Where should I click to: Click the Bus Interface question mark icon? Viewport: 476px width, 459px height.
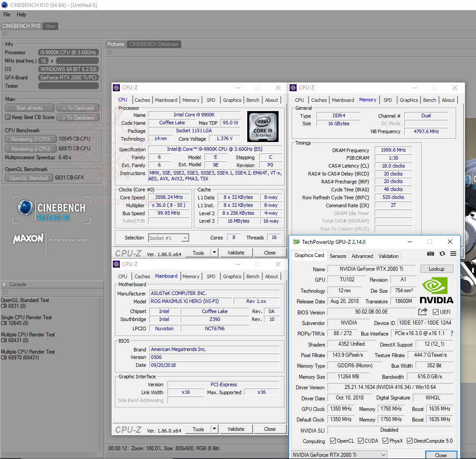click(452, 334)
